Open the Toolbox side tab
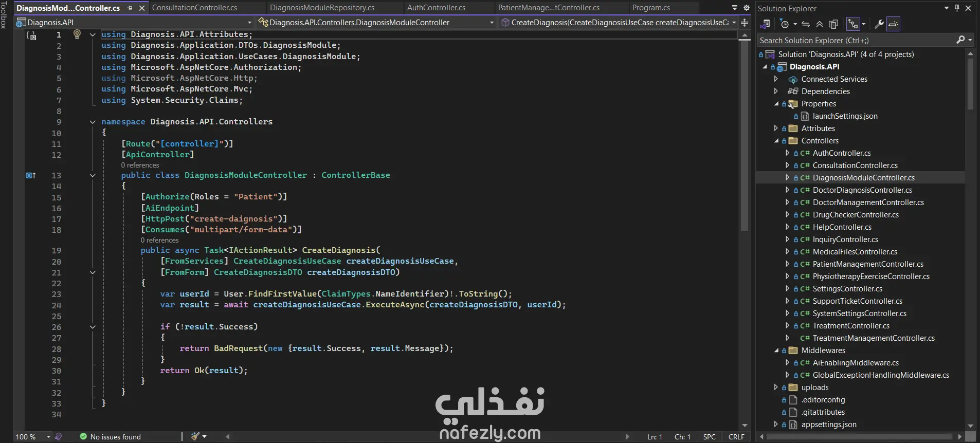 (4, 14)
